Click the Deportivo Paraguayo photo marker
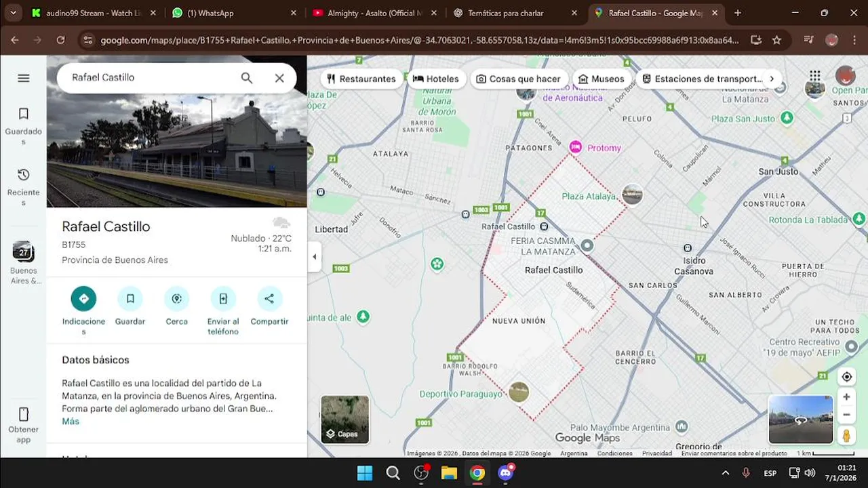This screenshot has height=488, width=868. point(519,392)
